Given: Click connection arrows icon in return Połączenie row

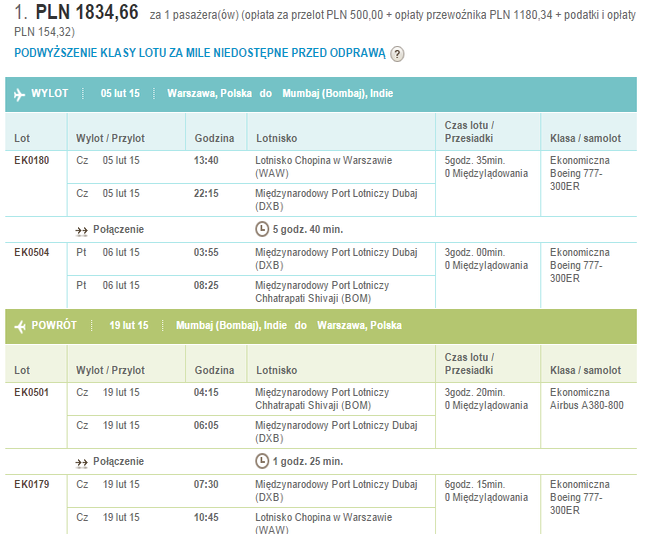Looking at the screenshot, I should coord(82,463).
